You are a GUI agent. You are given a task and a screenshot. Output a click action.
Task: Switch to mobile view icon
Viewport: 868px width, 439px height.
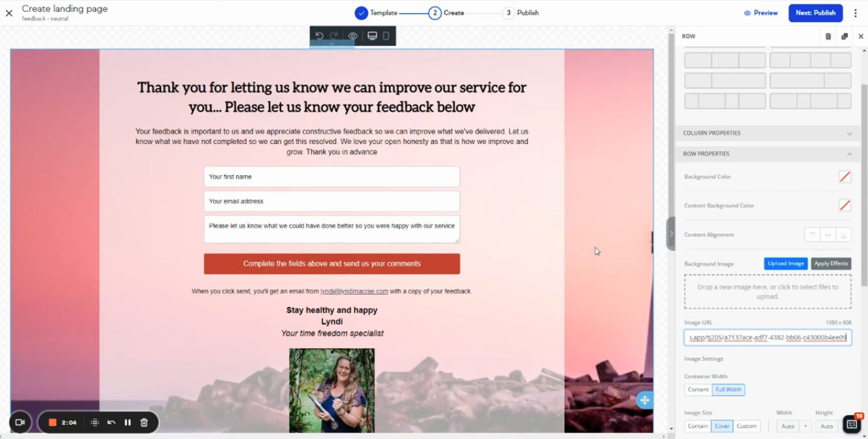point(386,36)
